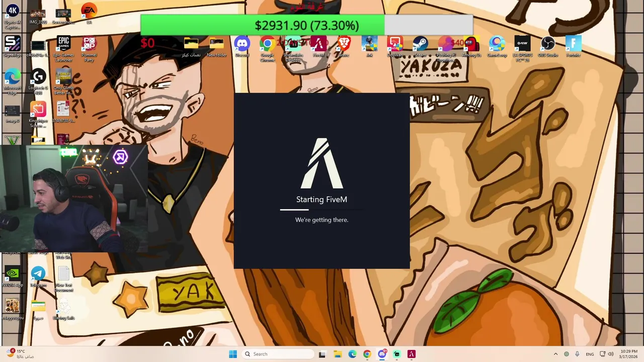Switch to FiveM in the taskbar

point(412,354)
